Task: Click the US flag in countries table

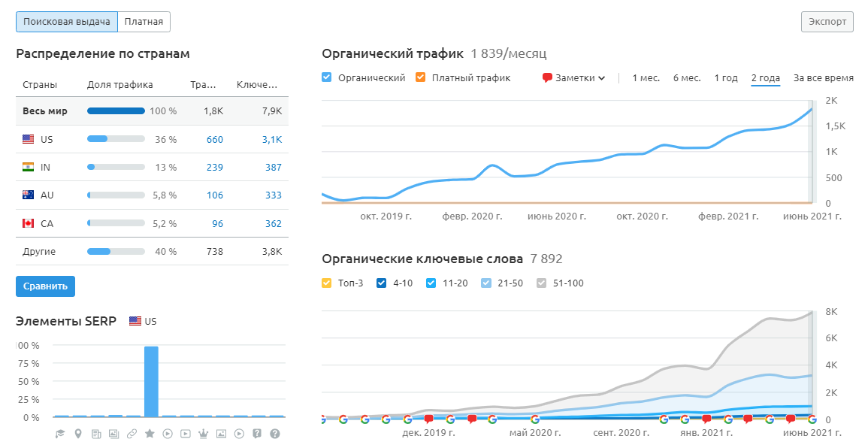Action: [29, 139]
